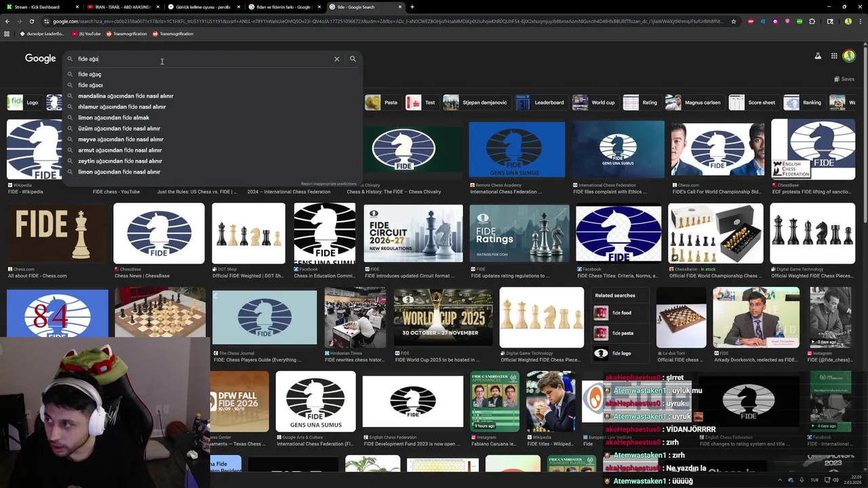868x488 pixels.
Task: Open first Transmogrification bookmark
Action: [126, 34]
